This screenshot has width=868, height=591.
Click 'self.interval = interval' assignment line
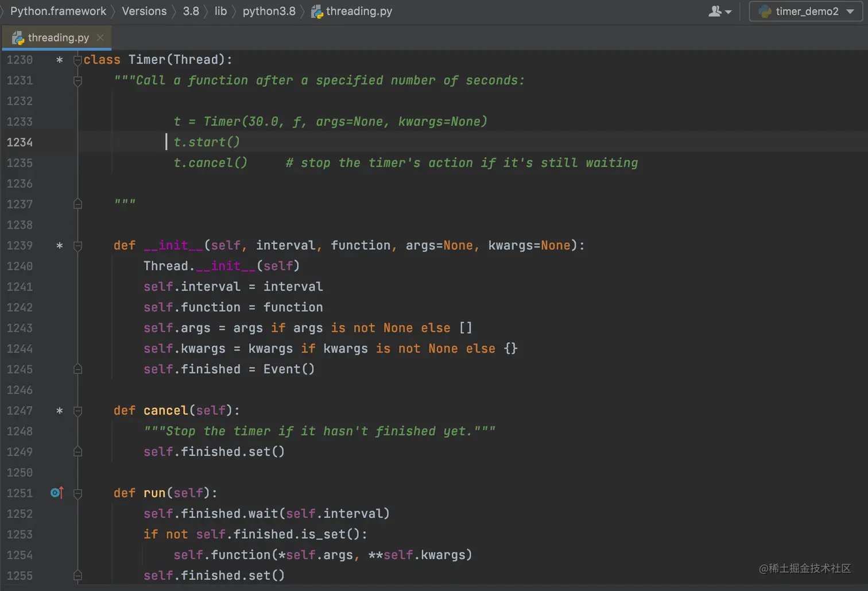(x=233, y=287)
